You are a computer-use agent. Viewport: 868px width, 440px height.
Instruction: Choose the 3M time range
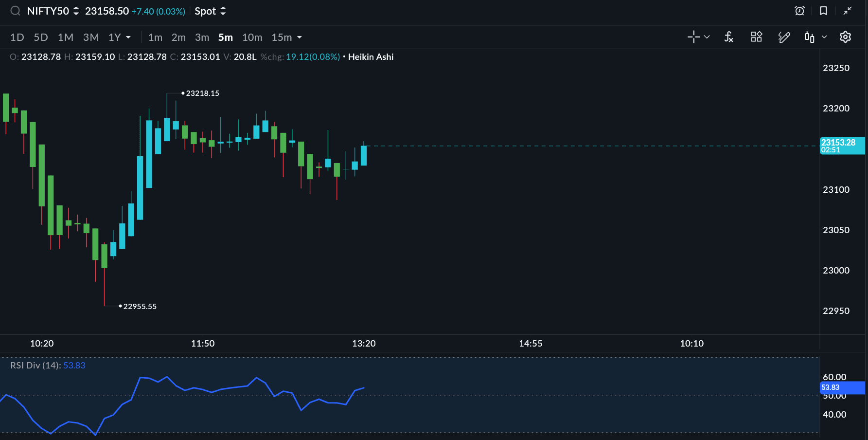pos(91,37)
